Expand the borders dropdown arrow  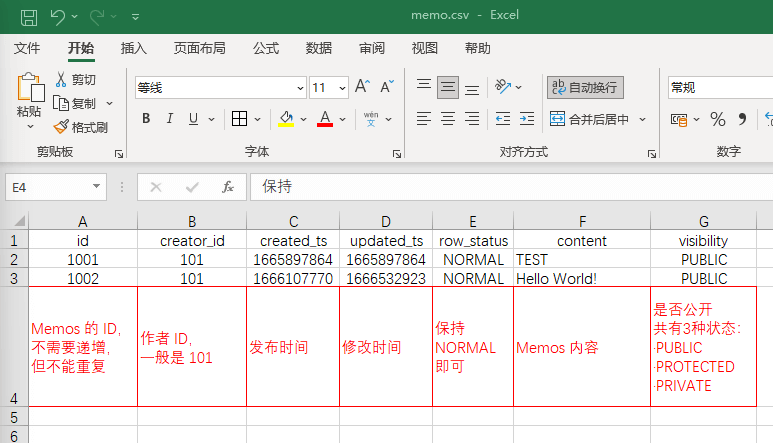[x=257, y=119]
